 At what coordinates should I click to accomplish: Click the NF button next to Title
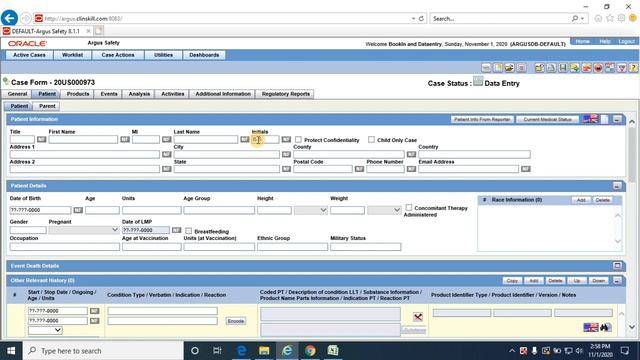click(x=41, y=140)
